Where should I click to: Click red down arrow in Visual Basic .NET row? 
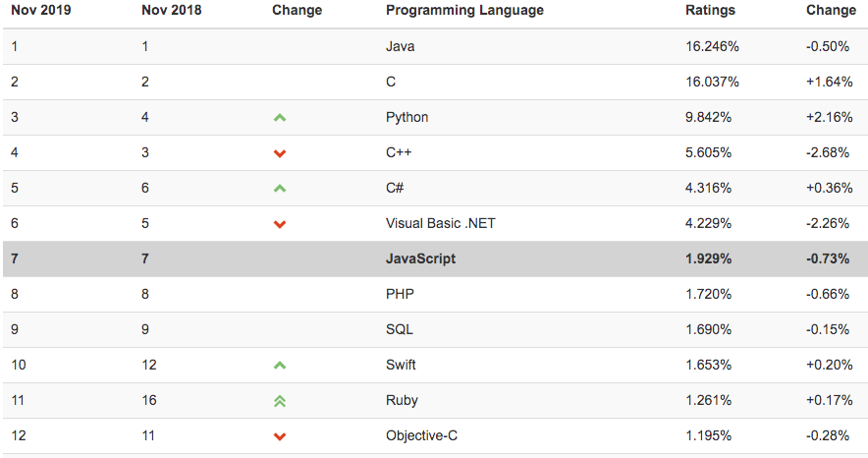pos(280,224)
